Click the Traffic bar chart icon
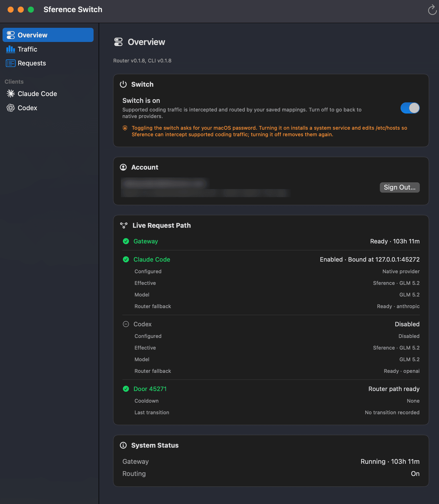Screen dimensions: 439x504 11,49
